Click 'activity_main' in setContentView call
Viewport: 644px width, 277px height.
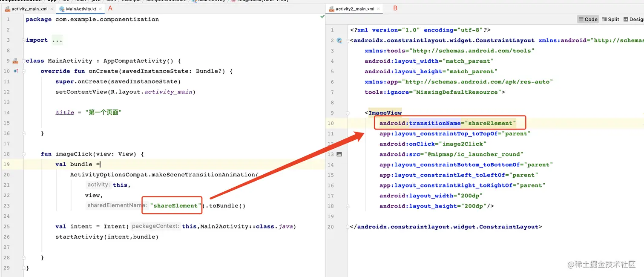click(169, 92)
